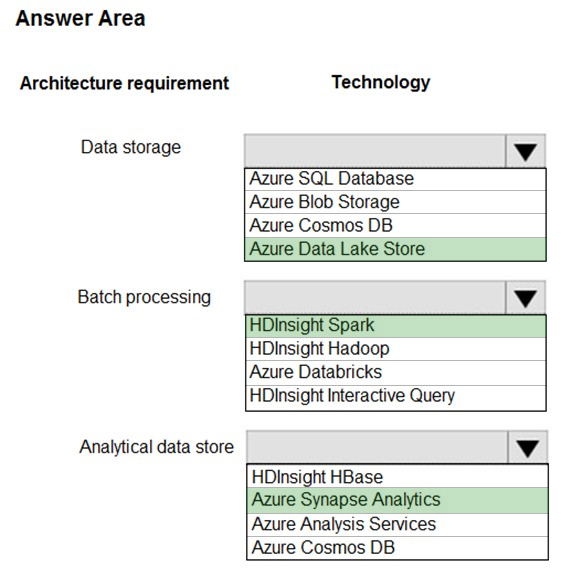
Task: Choose Azure Cosmos DB under Analytical data store
Action: [398, 548]
